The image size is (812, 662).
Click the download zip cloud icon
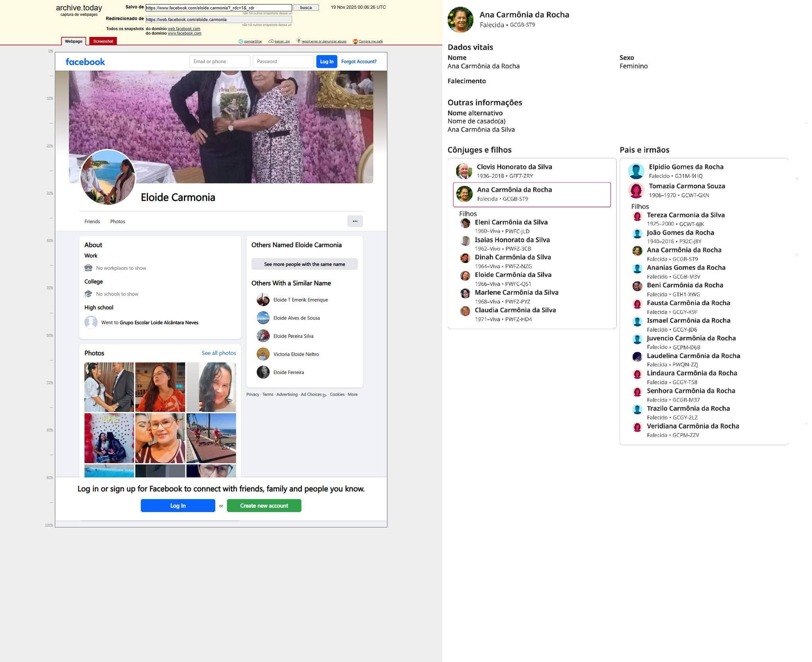click(271, 41)
